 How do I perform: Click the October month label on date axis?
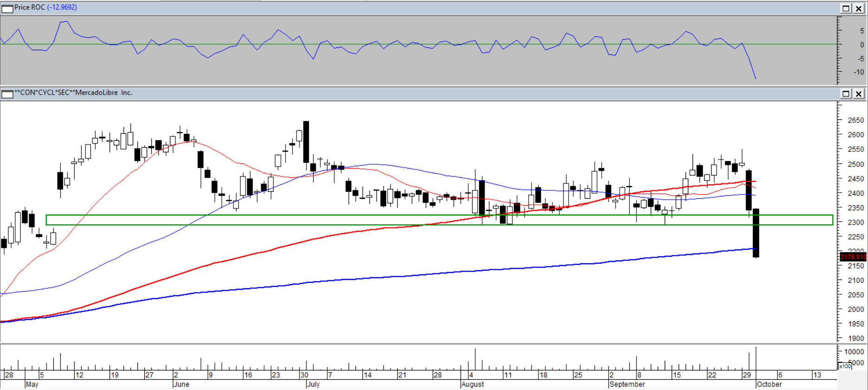pyautogui.click(x=769, y=384)
